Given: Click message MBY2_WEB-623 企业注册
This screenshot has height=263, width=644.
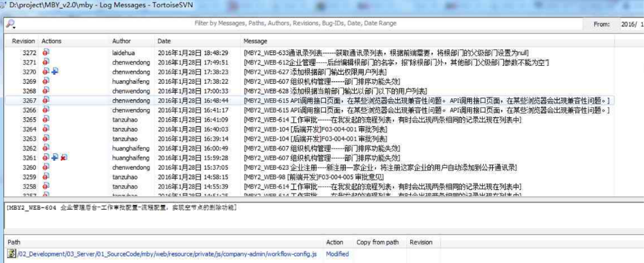Looking at the screenshot, I should point(380,167).
